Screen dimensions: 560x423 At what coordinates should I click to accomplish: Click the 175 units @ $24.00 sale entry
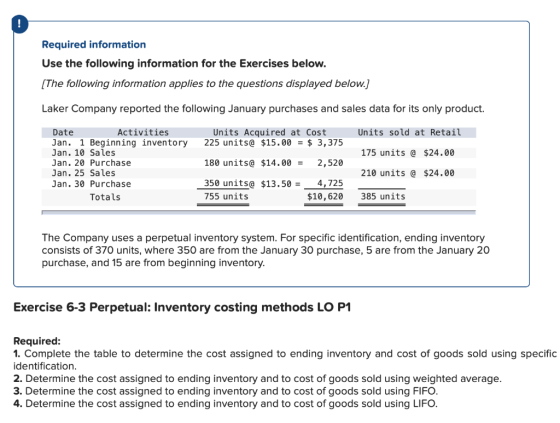pyautogui.click(x=408, y=153)
